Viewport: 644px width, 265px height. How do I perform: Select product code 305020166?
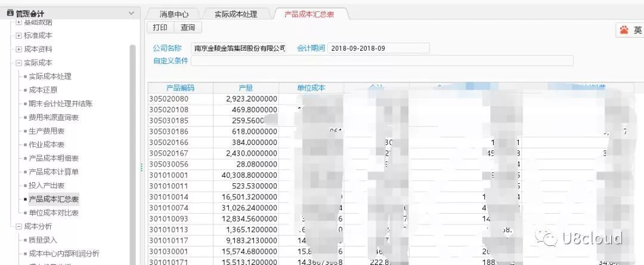pyautogui.click(x=168, y=143)
